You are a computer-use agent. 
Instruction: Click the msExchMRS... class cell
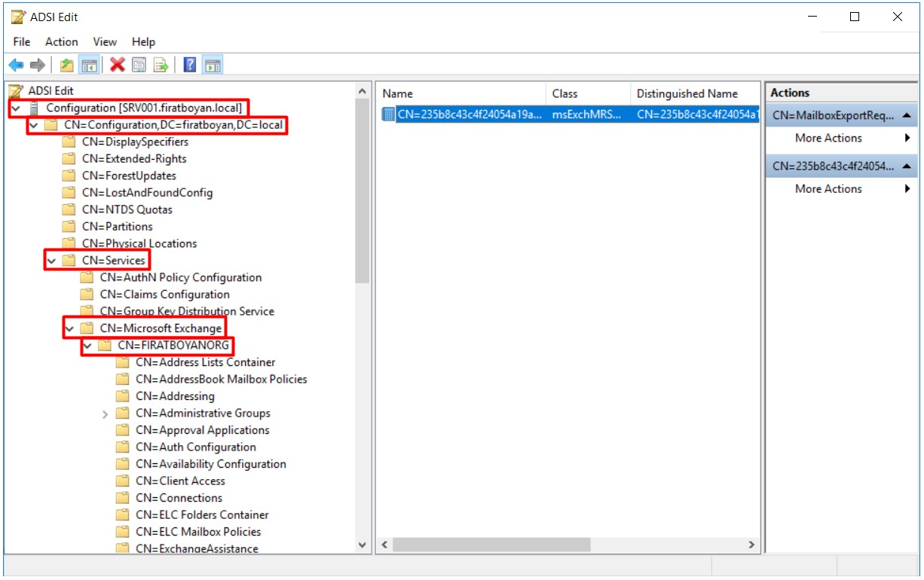coord(588,114)
